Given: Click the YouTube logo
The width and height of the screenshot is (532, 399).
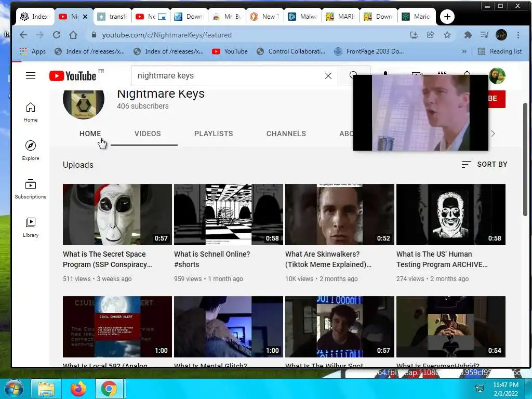Looking at the screenshot, I should pos(73,76).
